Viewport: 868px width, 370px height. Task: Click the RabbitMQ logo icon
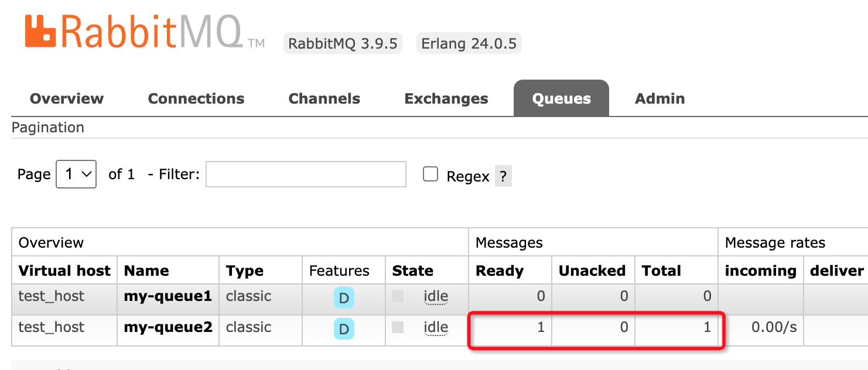point(41,29)
